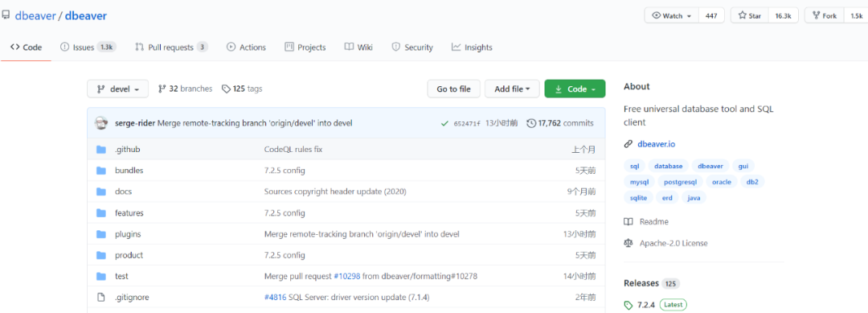Fork the repository with Fork button
This screenshot has height=313, width=868.
click(x=824, y=16)
